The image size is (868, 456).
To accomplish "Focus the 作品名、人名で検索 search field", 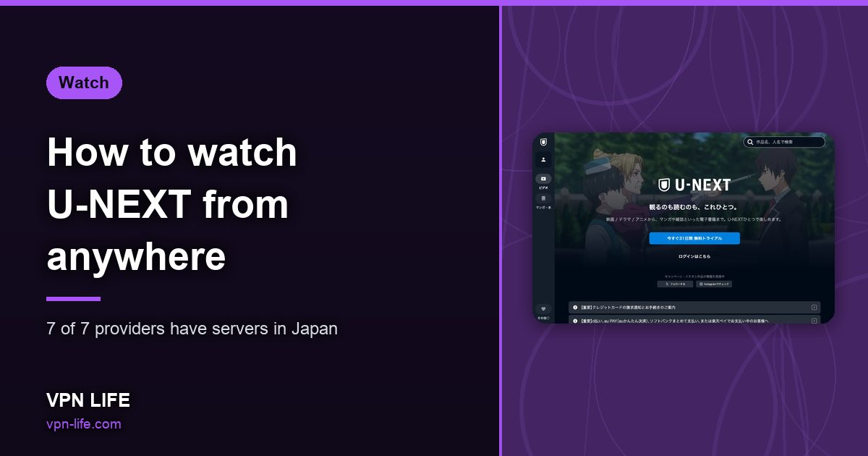I will point(784,143).
